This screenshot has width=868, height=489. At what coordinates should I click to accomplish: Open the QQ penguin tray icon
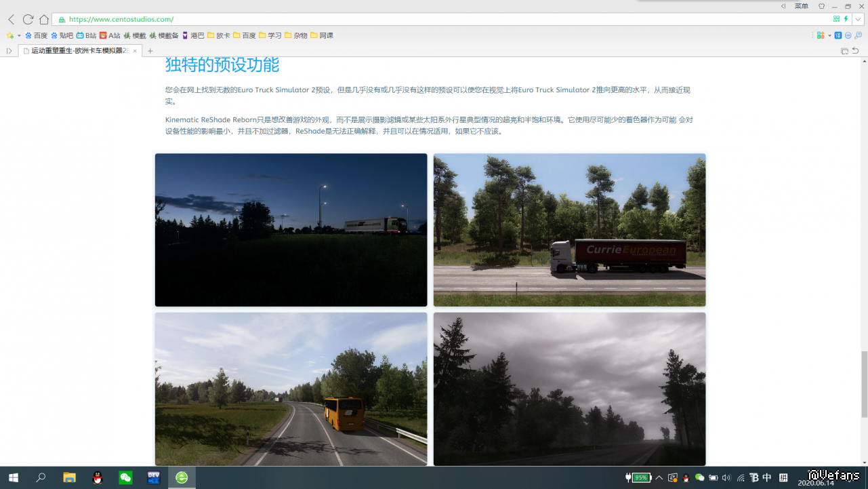[686, 477]
